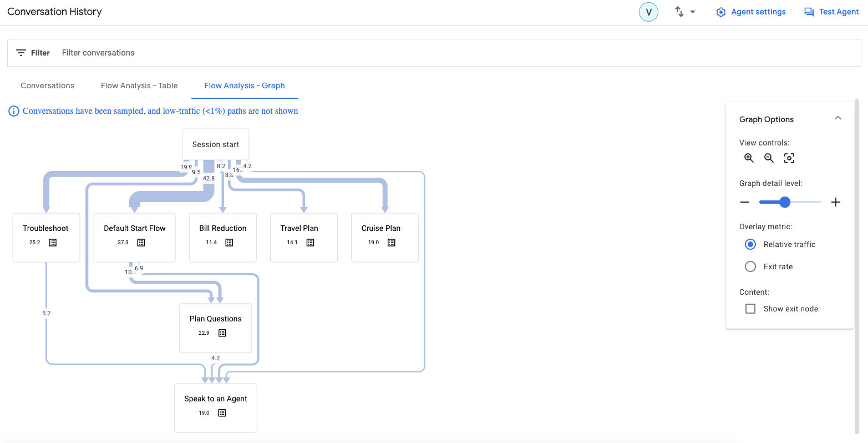The width and height of the screenshot is (868, 443).
Task: Open the Filter conversations control
Action: (x=98, y=52)
